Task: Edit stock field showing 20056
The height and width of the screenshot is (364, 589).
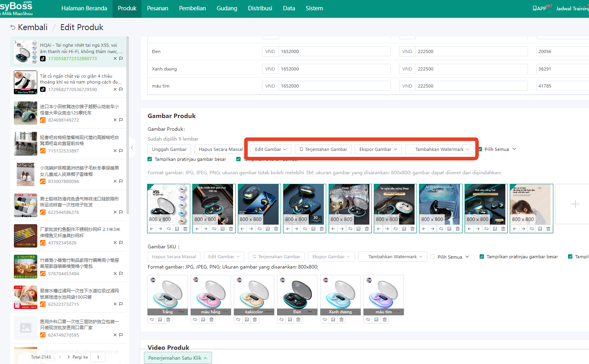Action: [x=562, y=51]
